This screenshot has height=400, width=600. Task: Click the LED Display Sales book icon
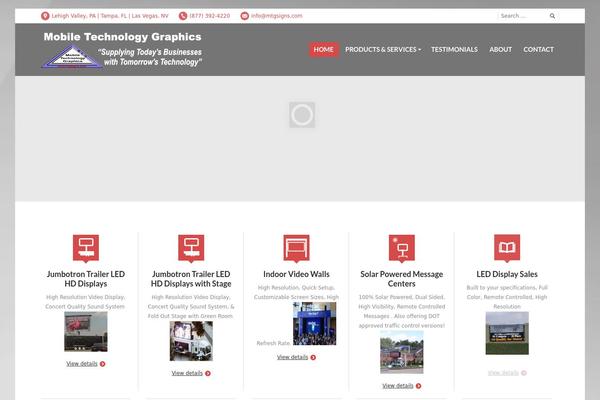point(507,248)
